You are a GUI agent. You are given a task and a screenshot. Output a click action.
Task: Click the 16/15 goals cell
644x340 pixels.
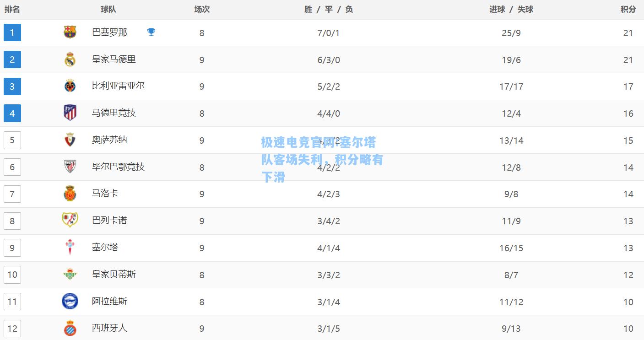pos(511,248)
